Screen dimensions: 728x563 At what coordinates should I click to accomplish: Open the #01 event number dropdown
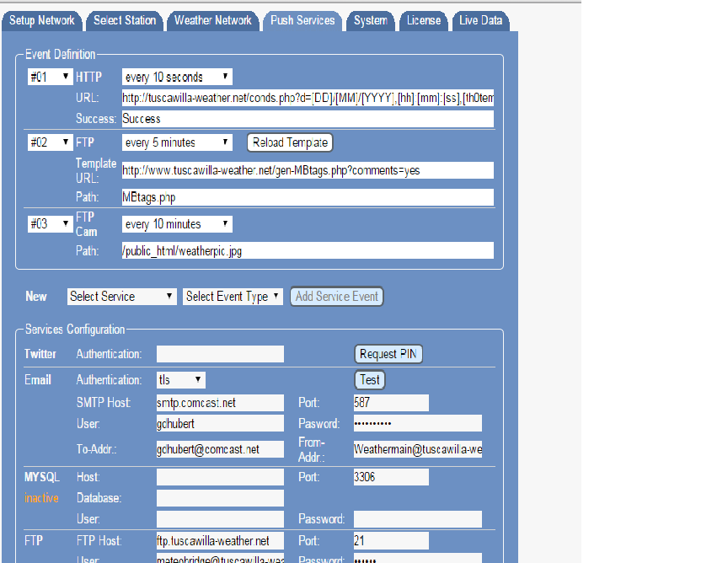(50, 78)
